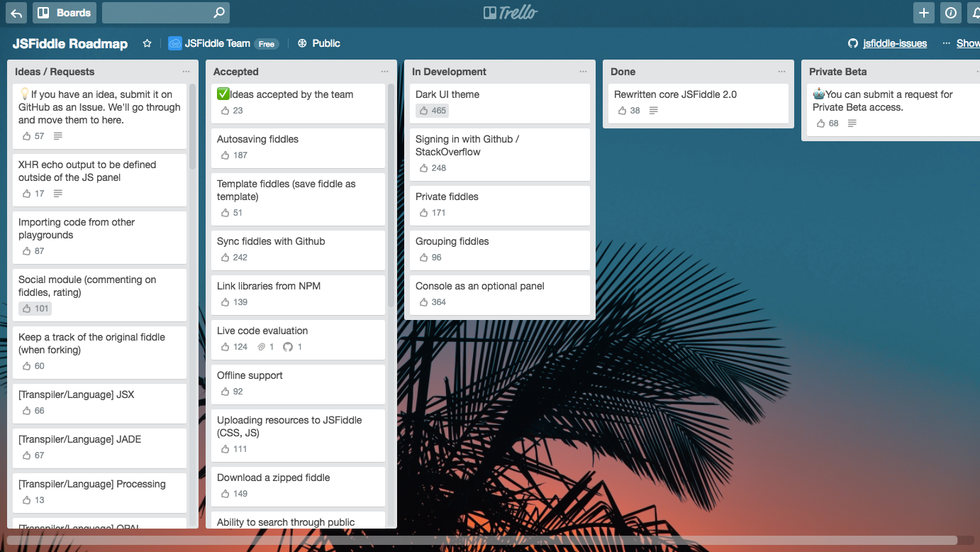Open the Done list menu
The image size is (980, 552).
pos(781,72)
